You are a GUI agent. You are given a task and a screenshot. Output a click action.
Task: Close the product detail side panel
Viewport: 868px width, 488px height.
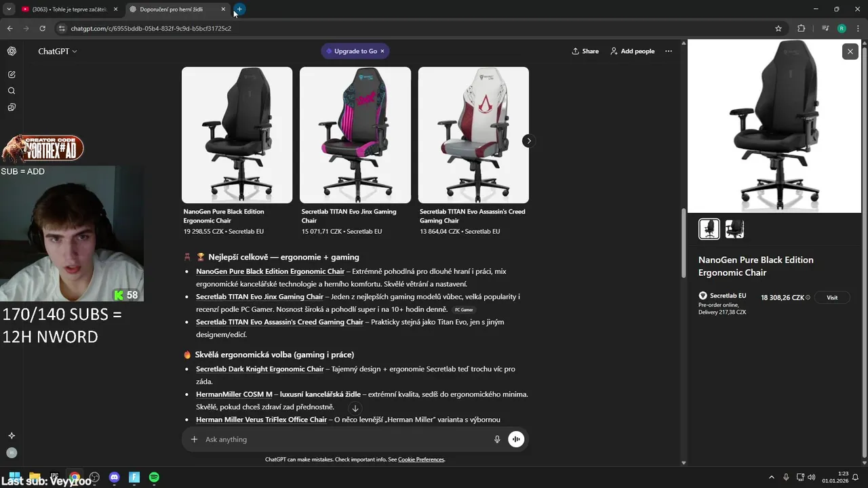(850, 52)
